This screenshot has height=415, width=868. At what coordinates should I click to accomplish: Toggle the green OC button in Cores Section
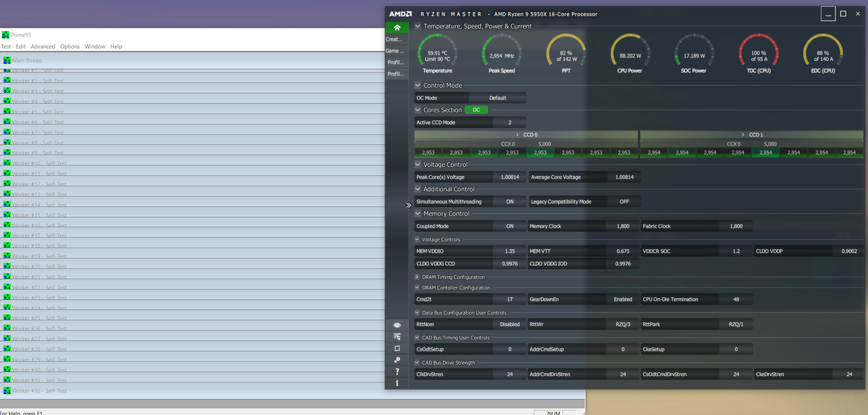coord(476,110)
